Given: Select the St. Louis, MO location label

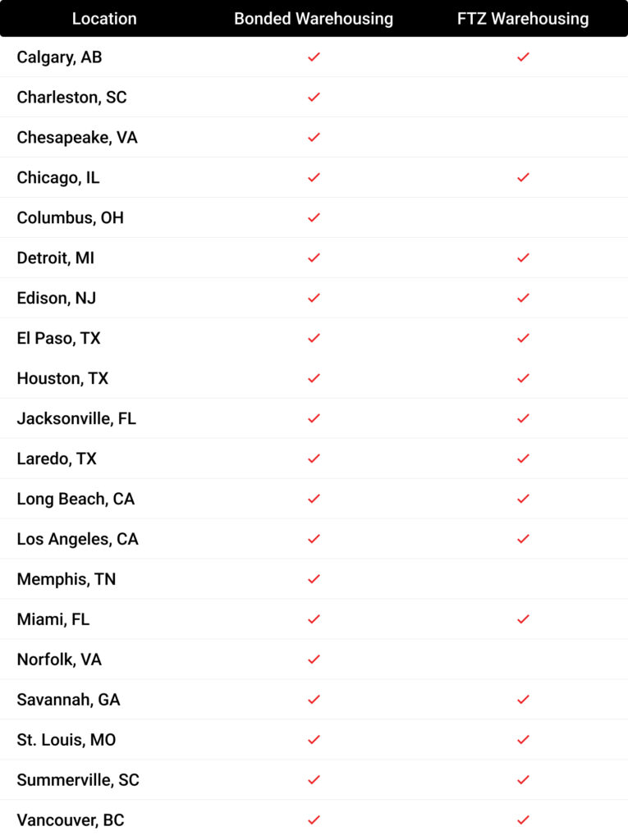Looking at the screenshot, I should point(66,740).
